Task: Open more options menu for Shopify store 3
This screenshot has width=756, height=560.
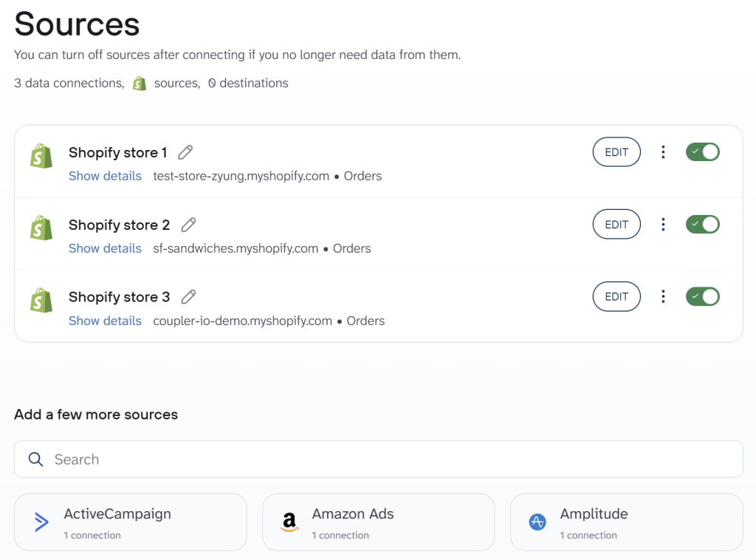Action: [x=663, y=296]
